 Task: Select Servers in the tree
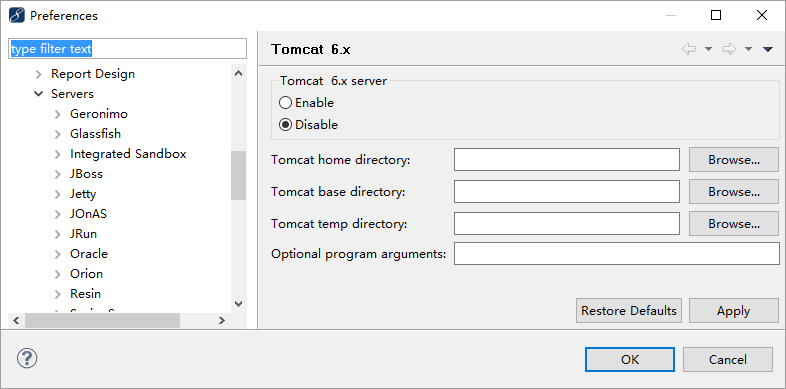point(72,94)
